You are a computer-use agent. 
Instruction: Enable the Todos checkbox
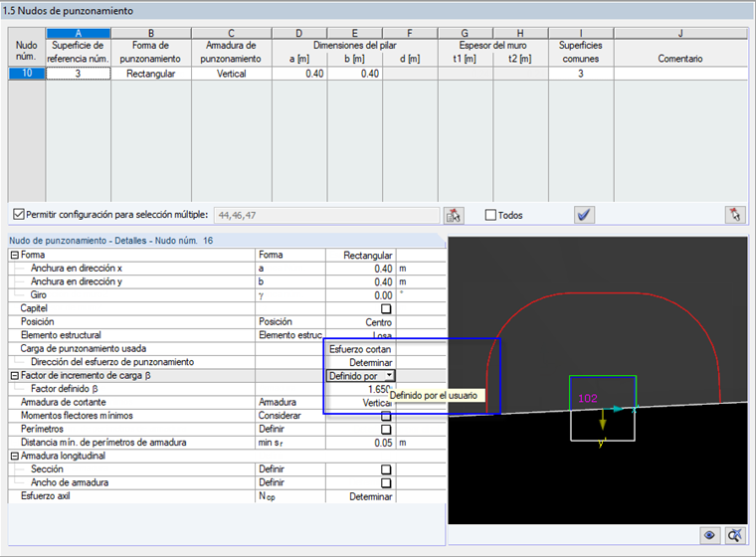[490, 215]
